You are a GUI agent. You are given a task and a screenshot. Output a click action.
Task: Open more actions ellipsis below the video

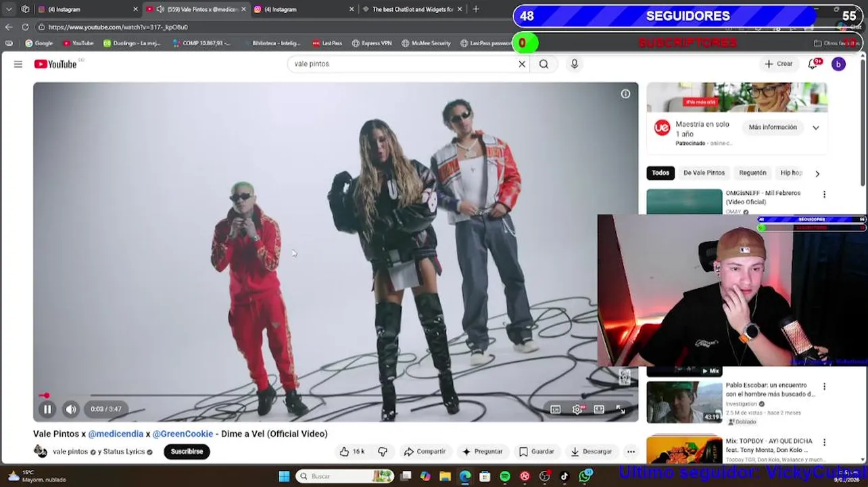(x=631, y=451)
